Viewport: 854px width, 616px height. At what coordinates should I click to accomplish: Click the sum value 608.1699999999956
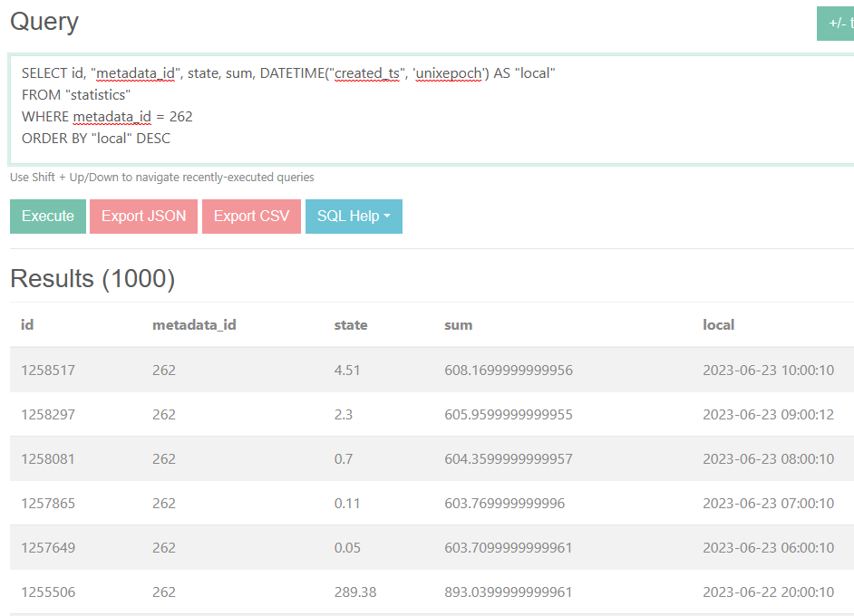tap(509, 370)
